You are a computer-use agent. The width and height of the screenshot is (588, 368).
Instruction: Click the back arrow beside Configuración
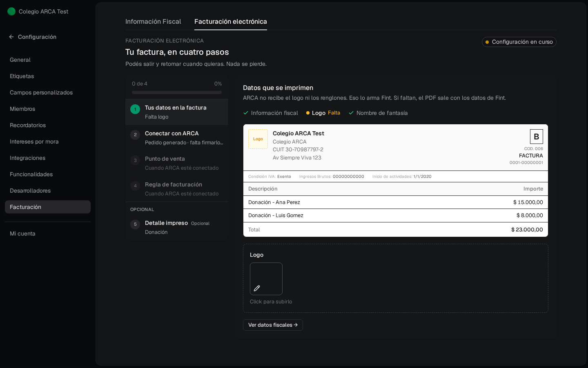point(11,37)
